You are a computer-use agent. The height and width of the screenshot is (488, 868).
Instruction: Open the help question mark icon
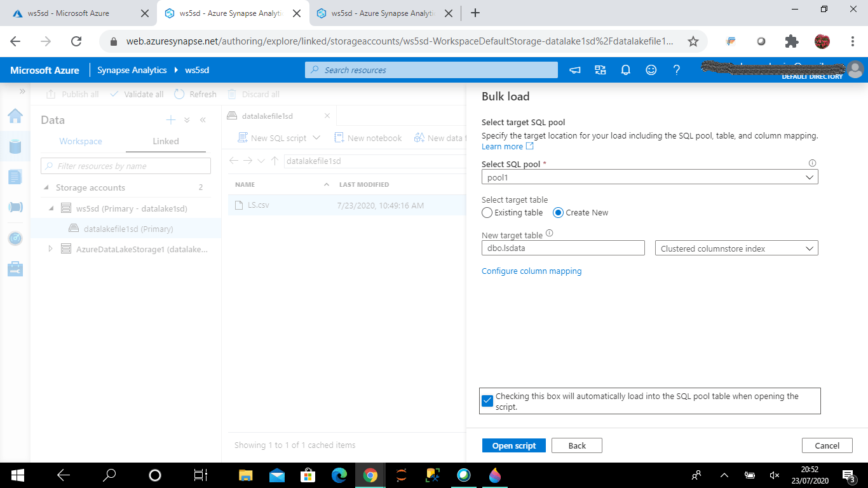click(677, 70)
